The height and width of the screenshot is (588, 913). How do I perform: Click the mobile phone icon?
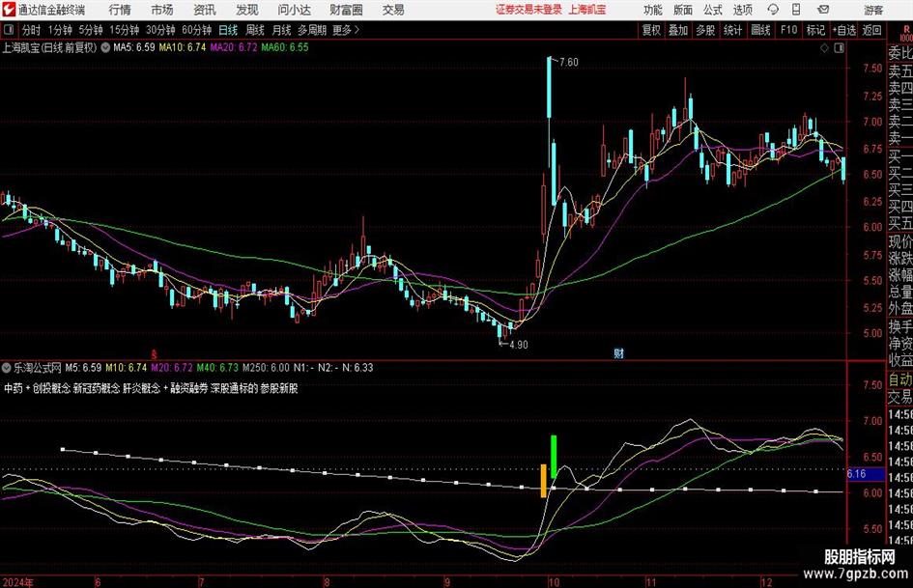coord(796,10)
